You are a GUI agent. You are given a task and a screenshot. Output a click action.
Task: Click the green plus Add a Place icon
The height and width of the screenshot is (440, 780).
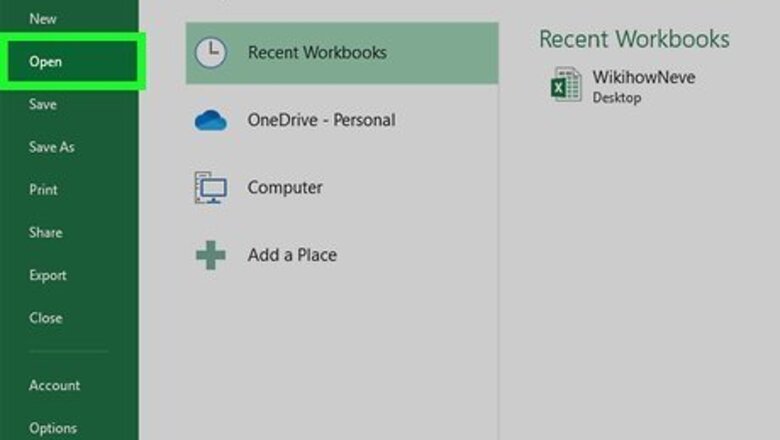[x=211, y=255]
